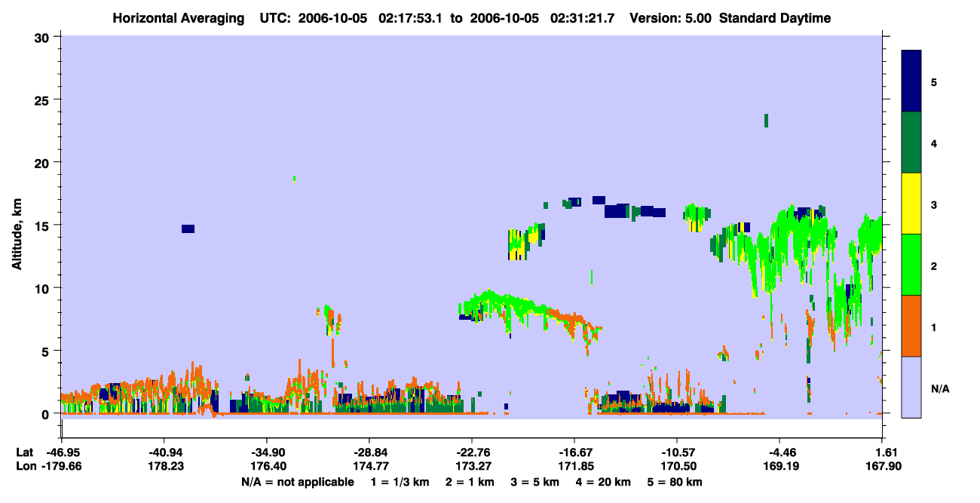Click the lavender N/A color swatch
This screenshot has width=980, height=503.
tap(911, 387)
